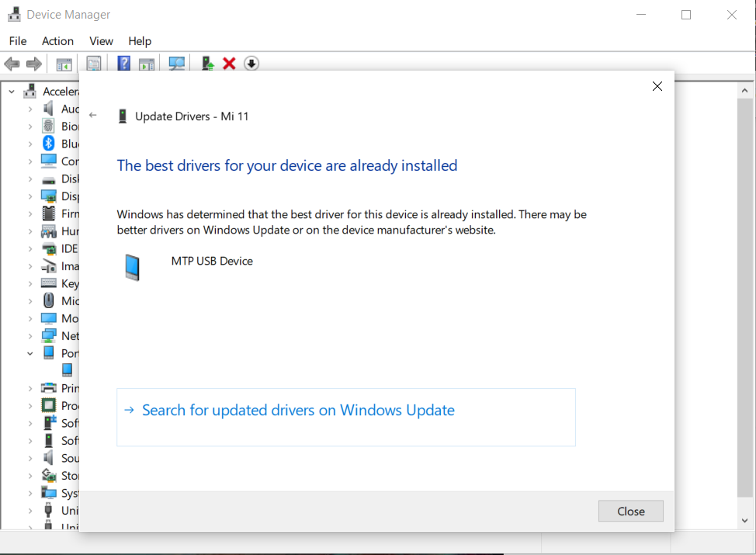Click the red X Uninstall device icon
The image size is (756, 555).
(229, 64)
